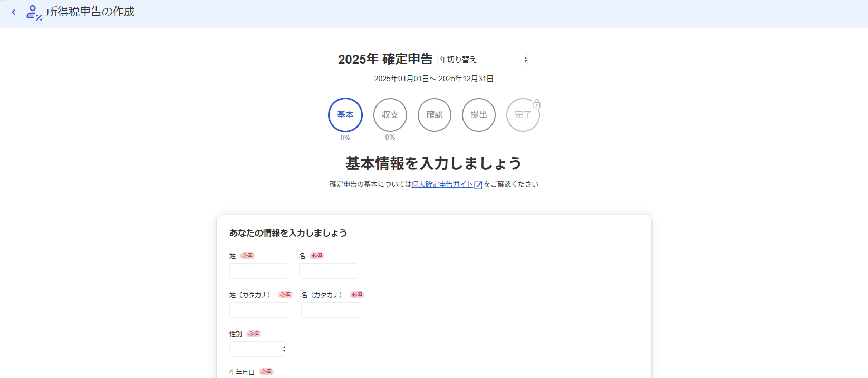868x378 pixels.
Task: Click the 生年月日 label
Action: point(242,372)
